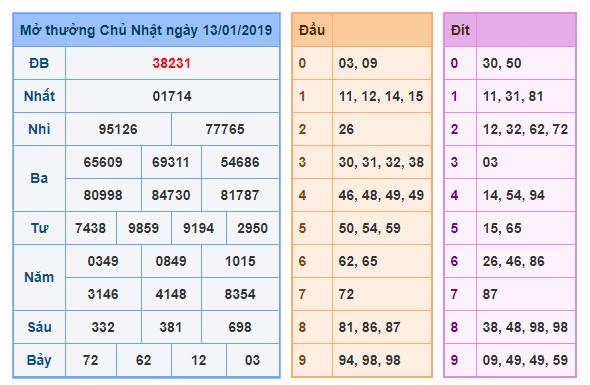Select the ĐB prize number 38231
590x385 pixels.
point(172,63)
